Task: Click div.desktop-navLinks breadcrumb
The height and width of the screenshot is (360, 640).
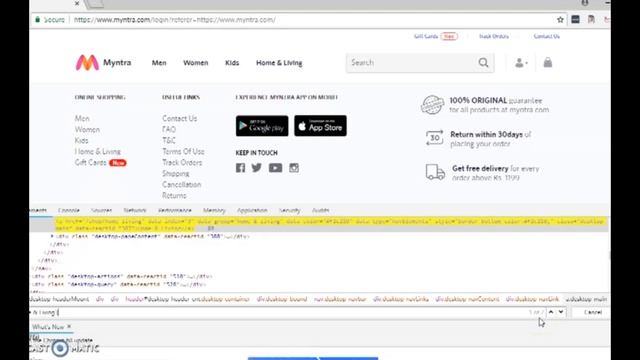Action: click(401, 299)
